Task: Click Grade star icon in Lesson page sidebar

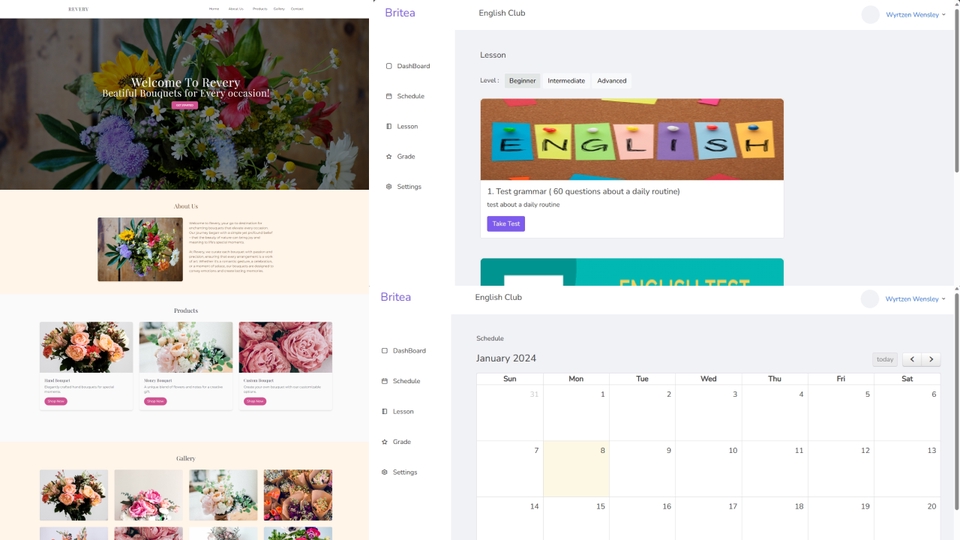Action: click(x=389, y=157)
